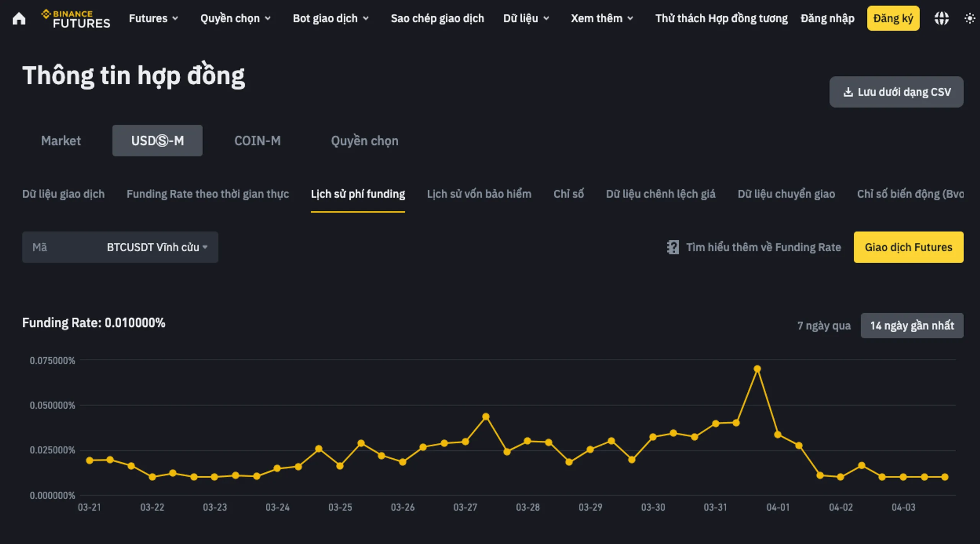Viewport: 980px width, 544px height.
Task: Click the home icon in navbar
Action: pyautogui.click(x=19, y=18)
